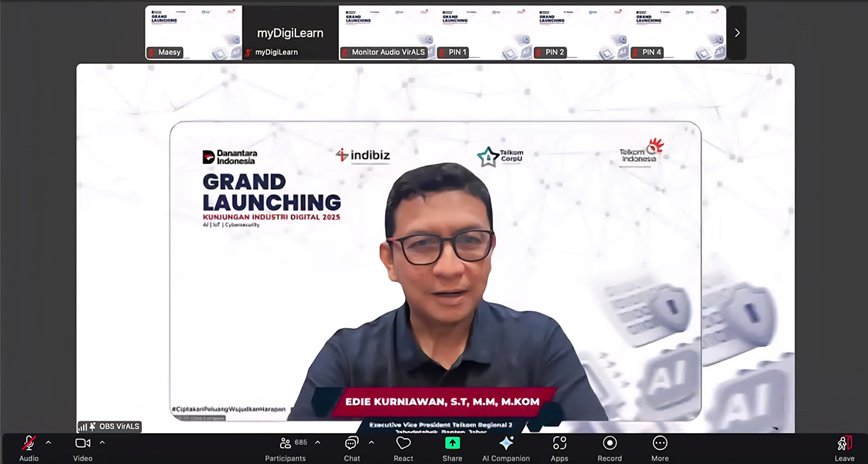The height and width of the screenshot is (464, 868).
Task: Open the Apps menu
Action: (559, 443)
